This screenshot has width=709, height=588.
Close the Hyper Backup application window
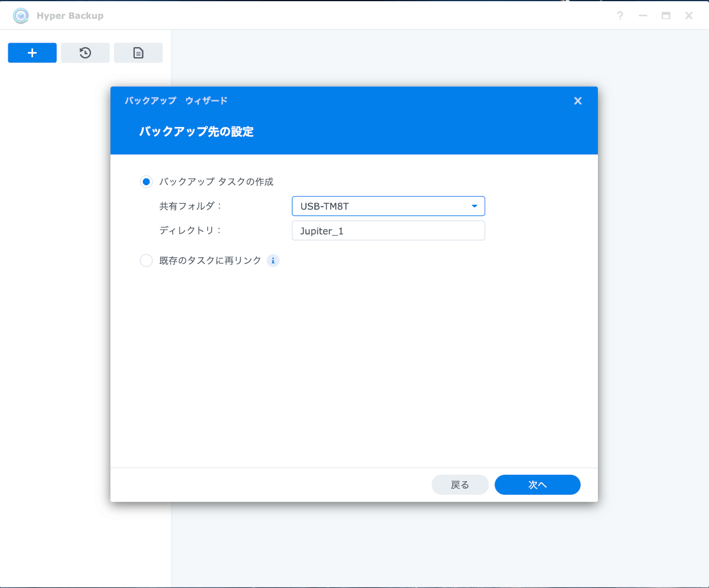coord(689,16)
